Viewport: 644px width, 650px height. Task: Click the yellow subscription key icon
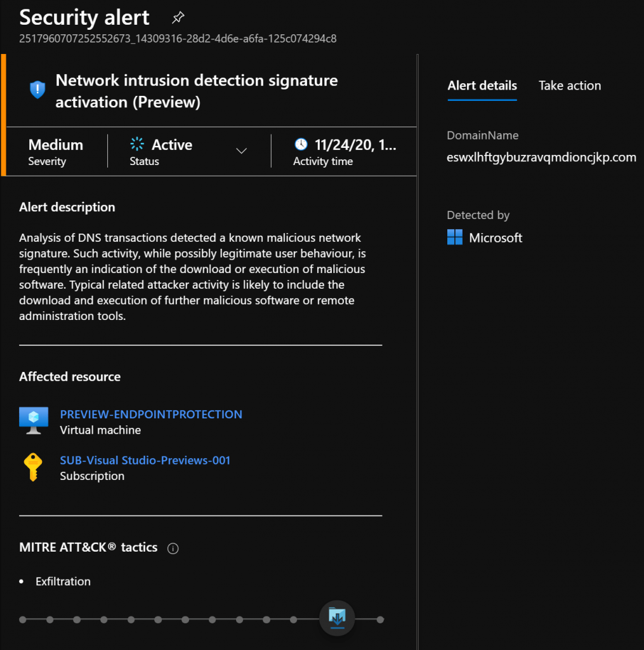coord(33,467)
